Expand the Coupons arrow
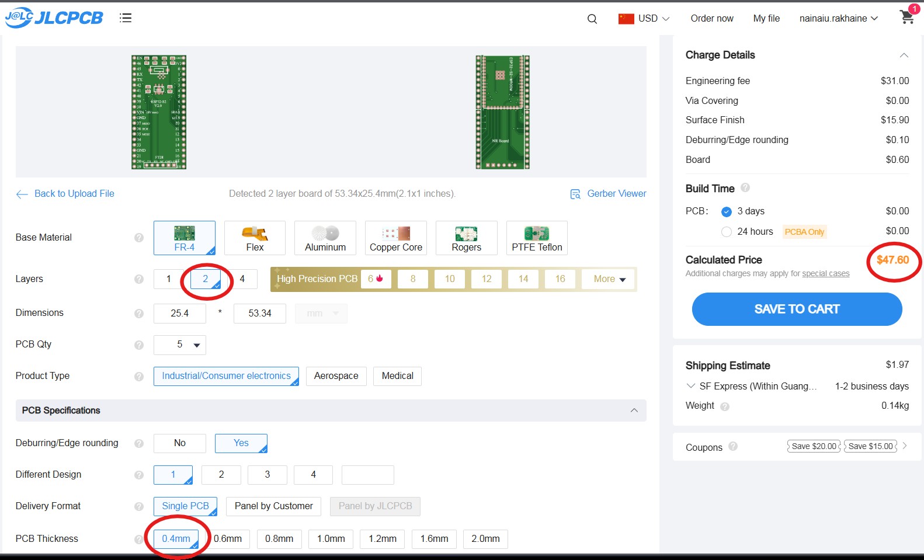This screenshot has width=924, height=560. pyautogui.click(x=905, y=446)
